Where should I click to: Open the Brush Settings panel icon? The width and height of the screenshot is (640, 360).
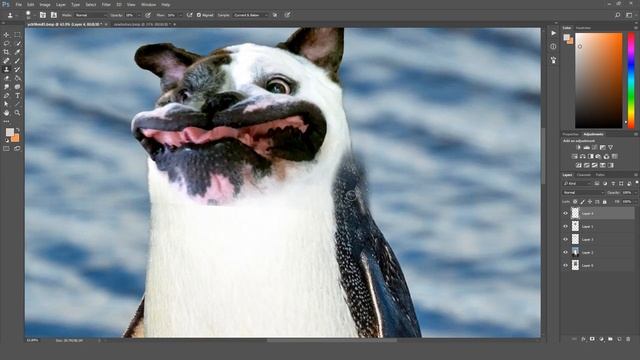click(43, 15)
